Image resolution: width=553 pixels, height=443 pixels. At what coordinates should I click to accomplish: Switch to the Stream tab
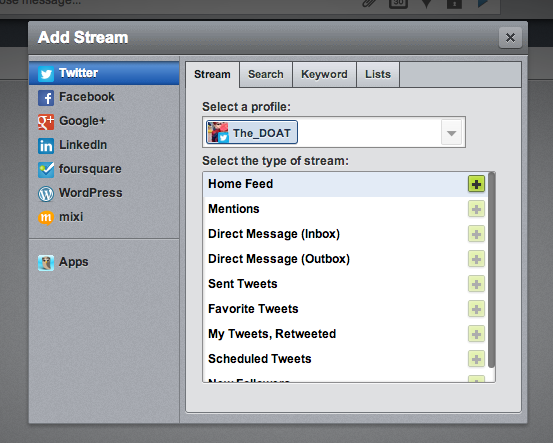point(212,74)
